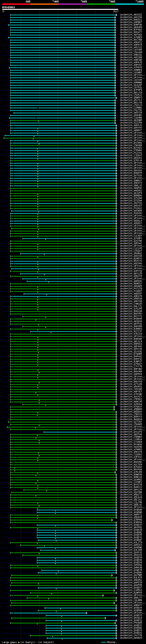Select label UniRef100_C7YT75
Screen dimensions: 146x644
coord(131,366)
